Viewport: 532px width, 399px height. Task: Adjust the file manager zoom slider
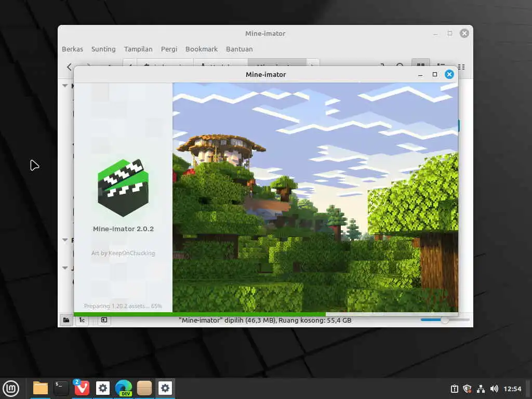pos(445,320)
